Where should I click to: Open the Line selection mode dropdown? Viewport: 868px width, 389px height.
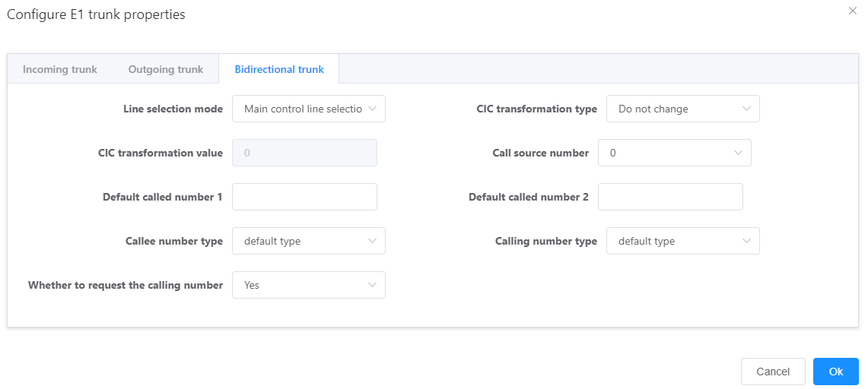click(x=308, y=109)
